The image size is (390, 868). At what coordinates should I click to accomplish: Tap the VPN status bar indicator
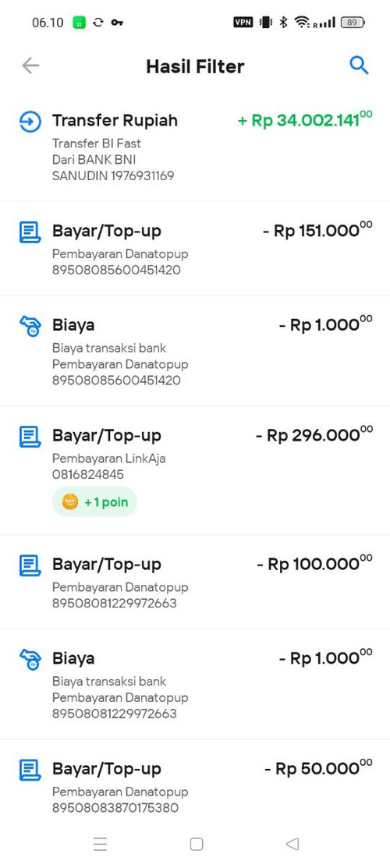243,22
